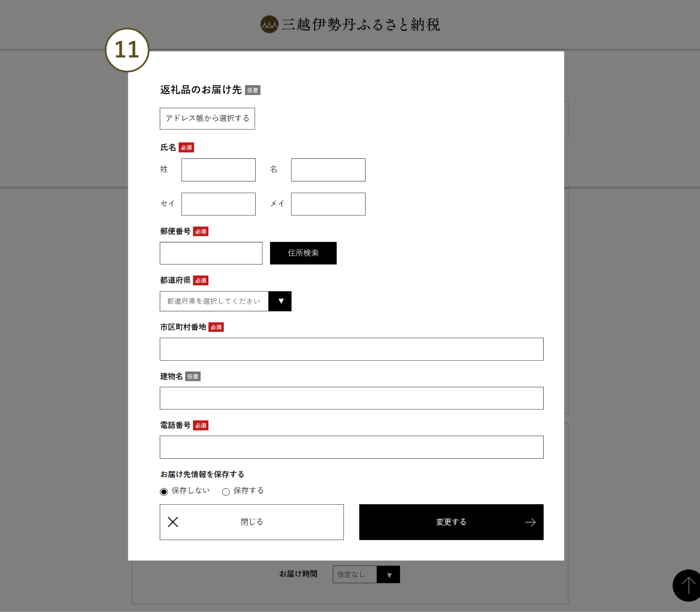
Task: Click the arrow icon on 変更する button
Action: [530, 522]
